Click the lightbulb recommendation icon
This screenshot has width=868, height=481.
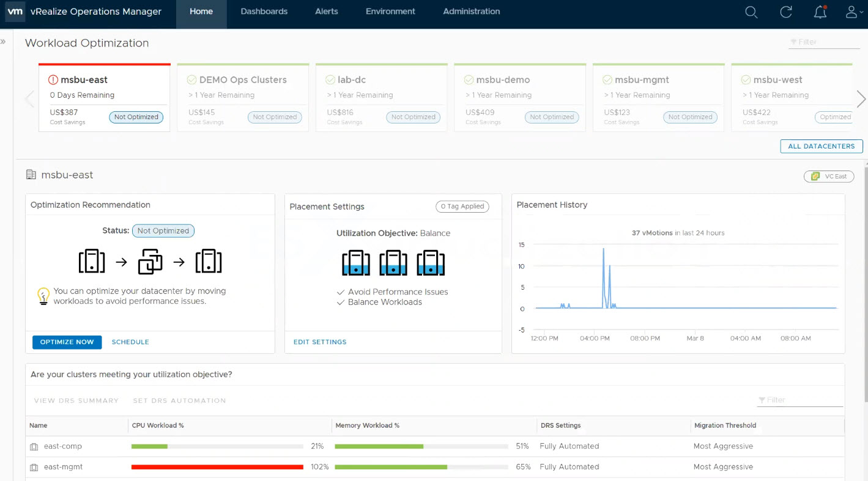43,296
